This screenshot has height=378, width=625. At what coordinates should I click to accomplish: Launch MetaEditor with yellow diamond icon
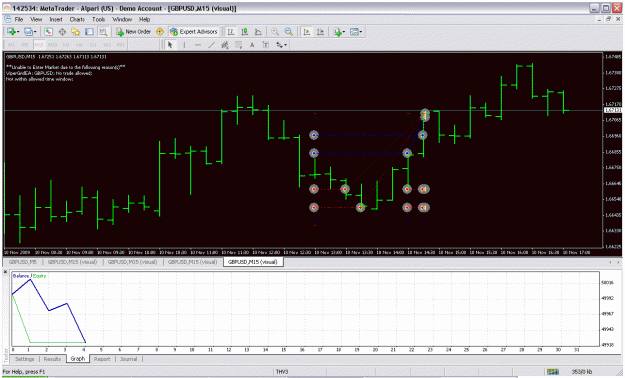(x=160, y=32)
